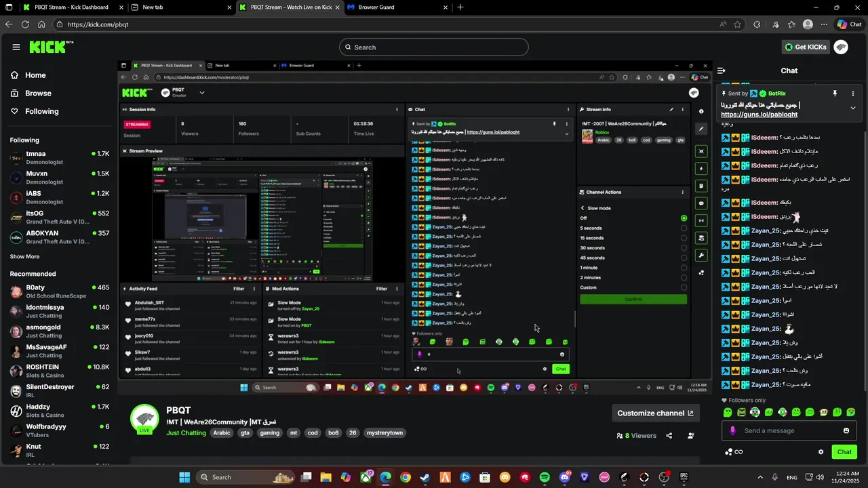Click the last crying green emote

tap(851, 412)
